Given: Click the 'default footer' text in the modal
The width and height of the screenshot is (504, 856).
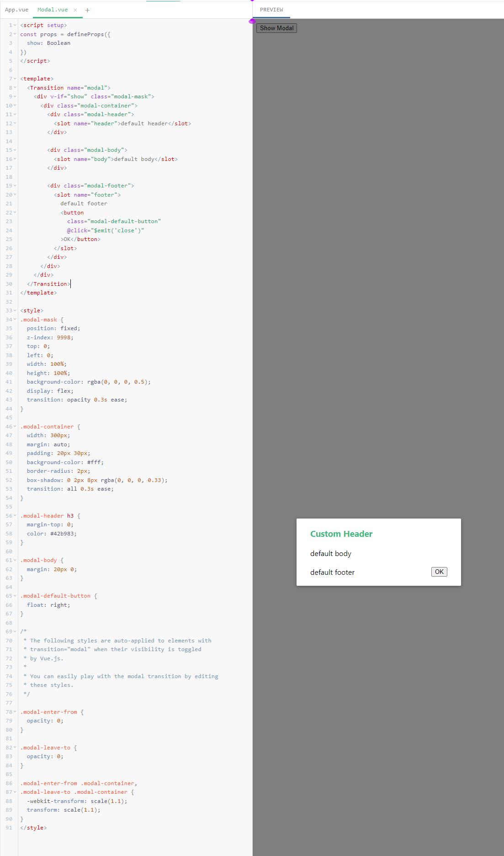Looking at the screenshot, I should point(332,572).
